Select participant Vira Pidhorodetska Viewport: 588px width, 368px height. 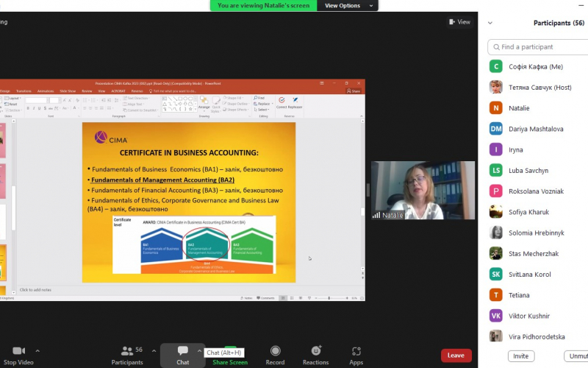[x=538, y=336]
